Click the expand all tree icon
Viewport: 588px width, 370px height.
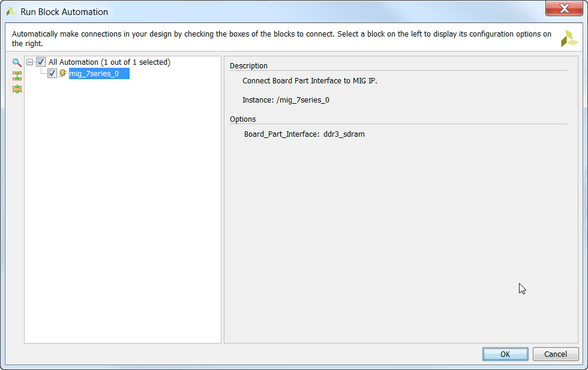pos(16,89)
